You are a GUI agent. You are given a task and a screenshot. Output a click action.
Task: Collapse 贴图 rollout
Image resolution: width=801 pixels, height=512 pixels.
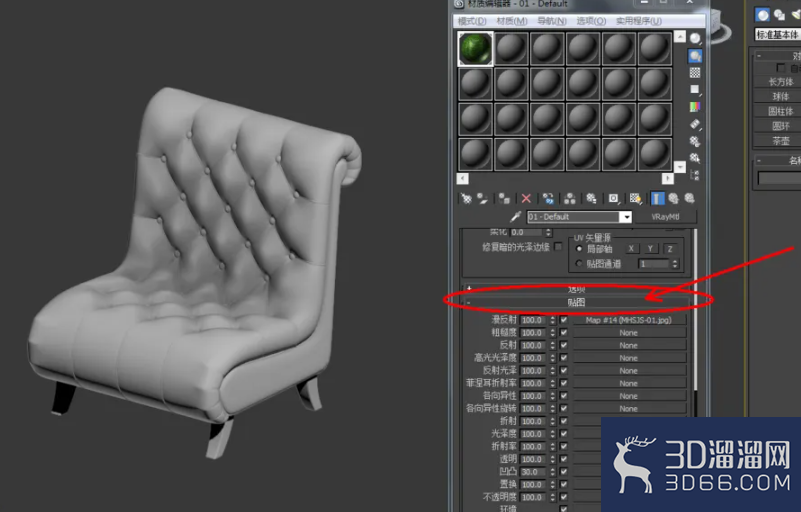(576, 302)
